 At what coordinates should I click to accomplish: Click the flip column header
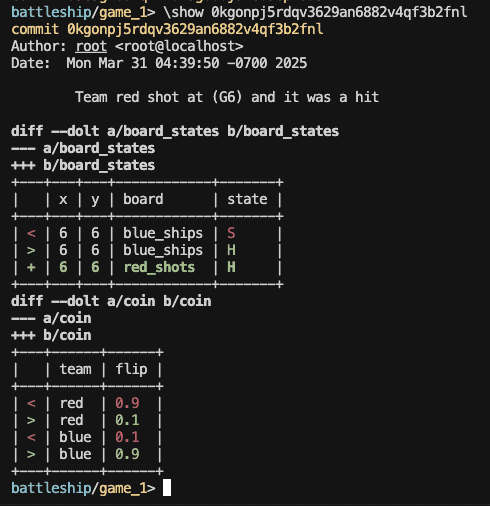[131, 369]
